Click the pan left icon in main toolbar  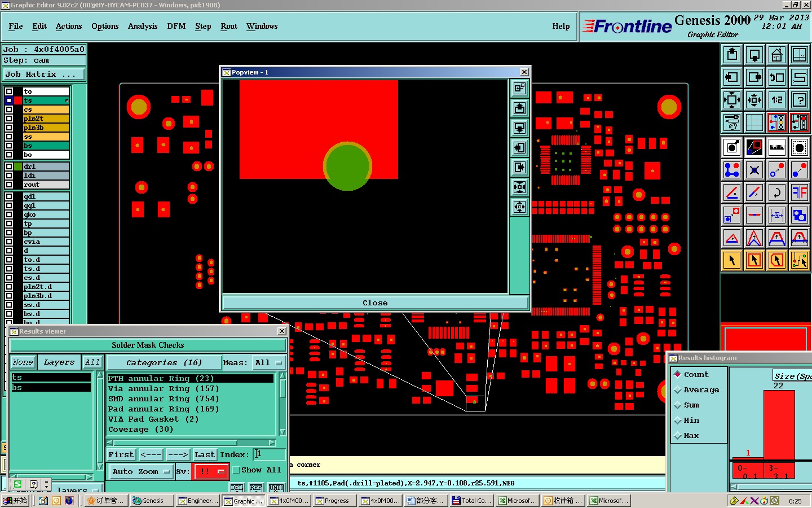point(732,77)
